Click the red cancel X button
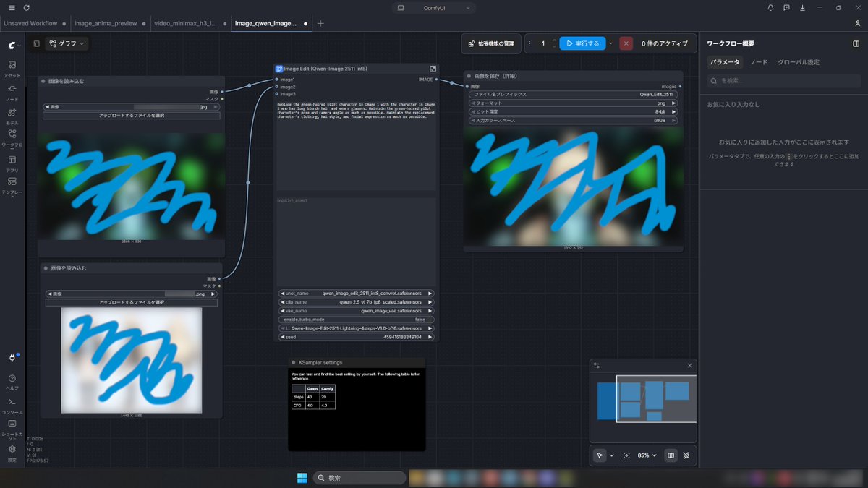The width and height of the screenshot is (868, 488). (x=626, y=43)
